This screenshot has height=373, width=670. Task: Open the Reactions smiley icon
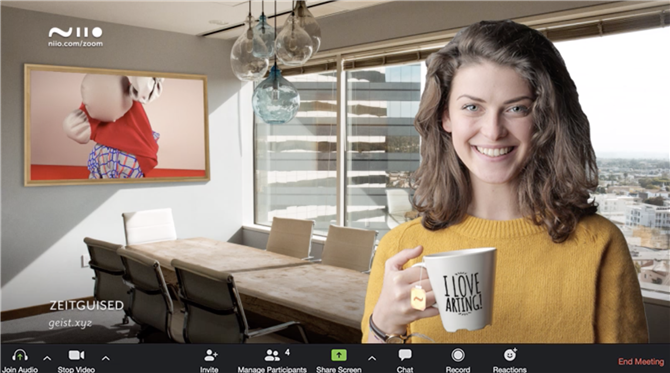tap(510, 355)
